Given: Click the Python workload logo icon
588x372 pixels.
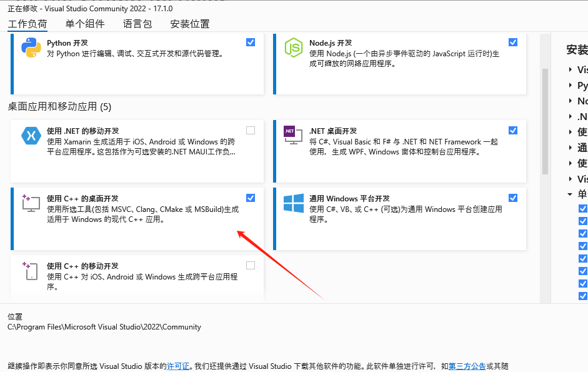Looking at the screenshot, I should tap(31, 48).
